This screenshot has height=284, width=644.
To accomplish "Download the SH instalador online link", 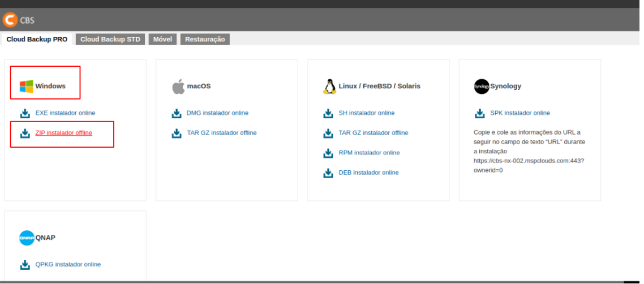I will pos(367,113).
